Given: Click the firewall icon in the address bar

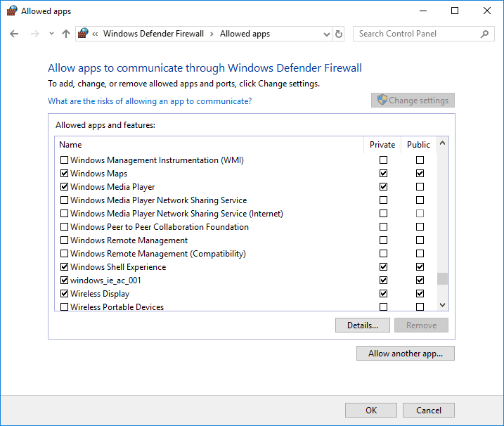Looking at the screenshot, I should coord(84,34).
